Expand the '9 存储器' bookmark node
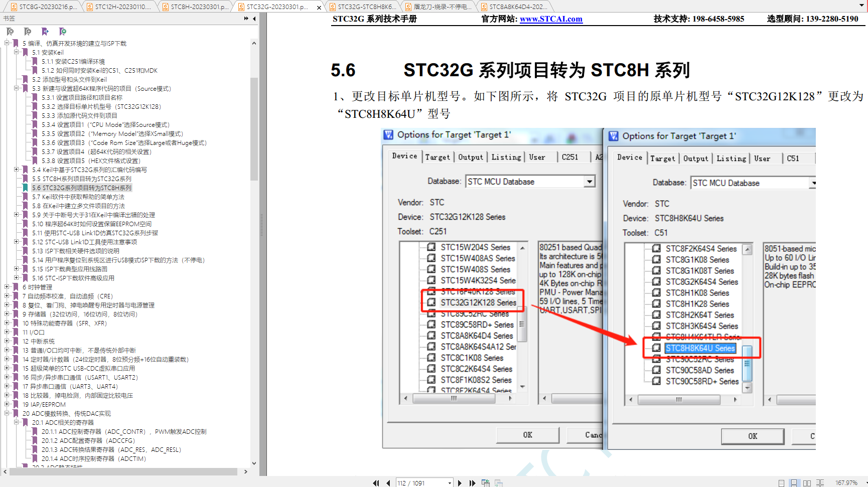This screenshot has width=868, height=487. [7, 314]
